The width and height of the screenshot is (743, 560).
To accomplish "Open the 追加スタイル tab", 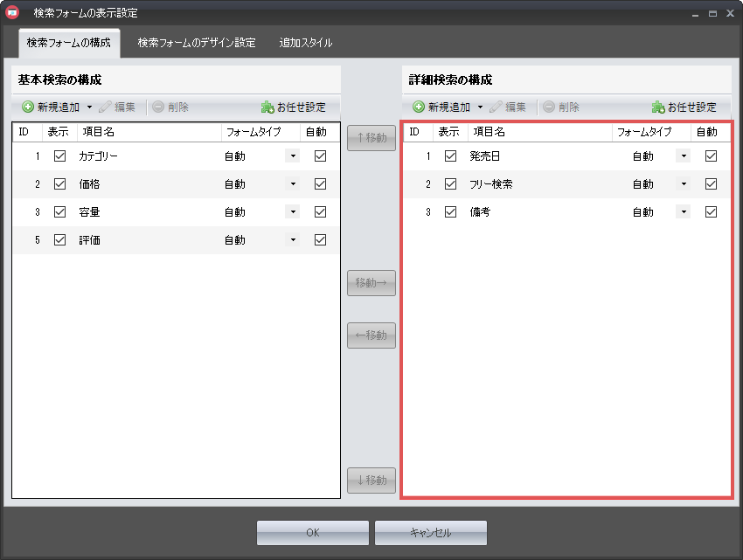I will pos(305,43).
